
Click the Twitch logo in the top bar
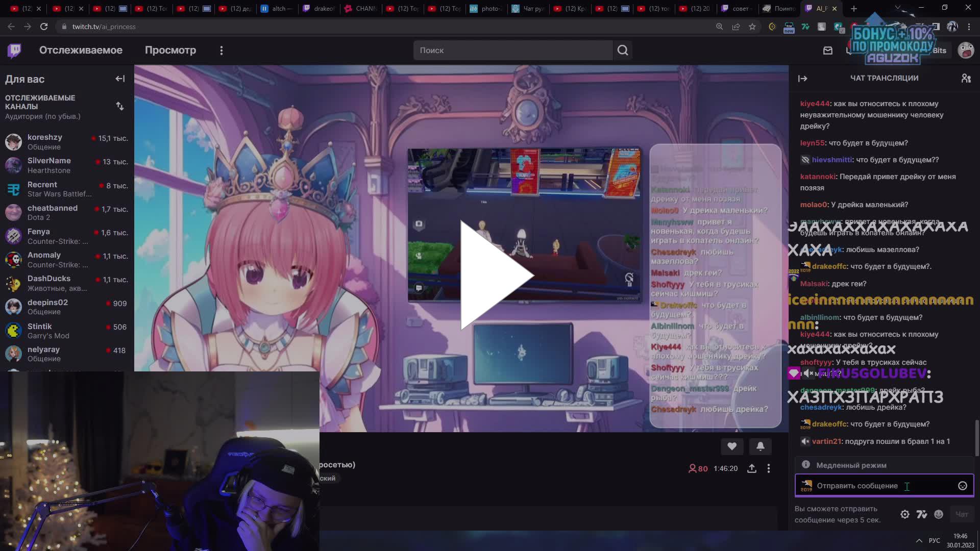(x=14, y=50)
